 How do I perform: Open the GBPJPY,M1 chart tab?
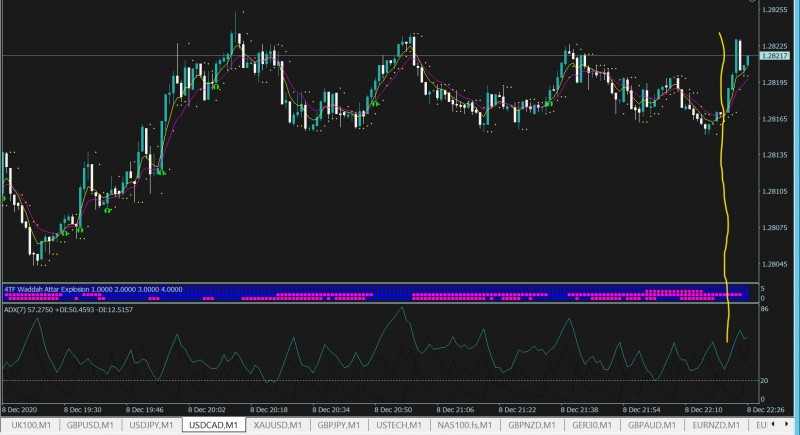(339, 425)
